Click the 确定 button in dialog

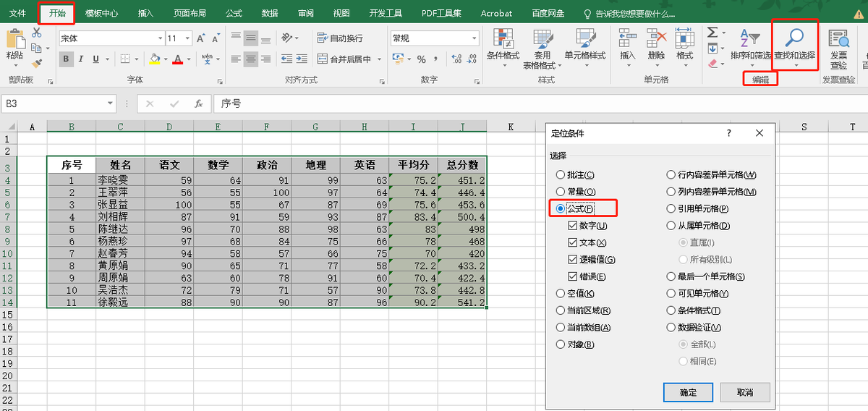(689, 392)
